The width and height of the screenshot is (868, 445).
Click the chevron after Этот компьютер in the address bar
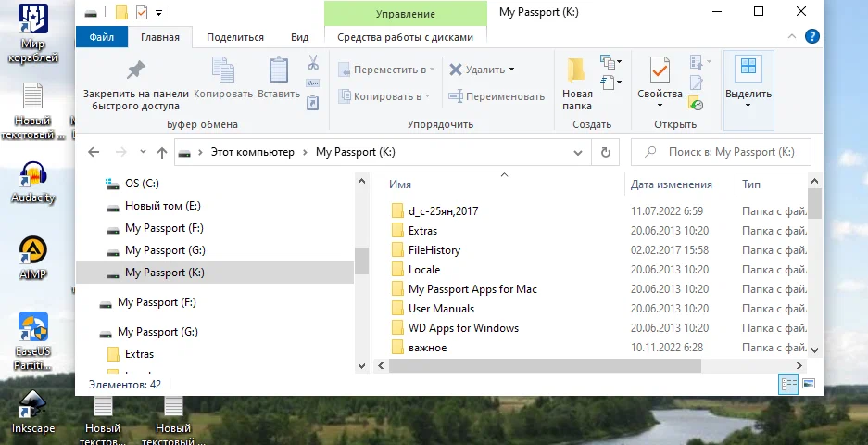click(x=305, y=152)
